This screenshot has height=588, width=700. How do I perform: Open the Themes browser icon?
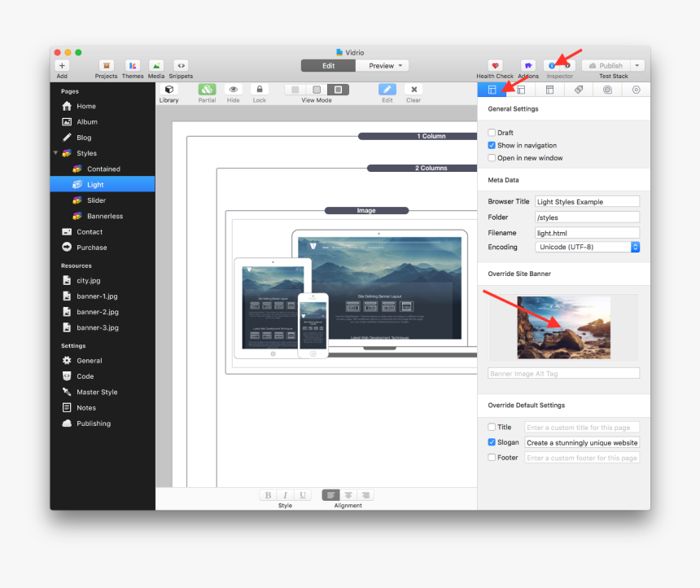[x=132, y=66]
